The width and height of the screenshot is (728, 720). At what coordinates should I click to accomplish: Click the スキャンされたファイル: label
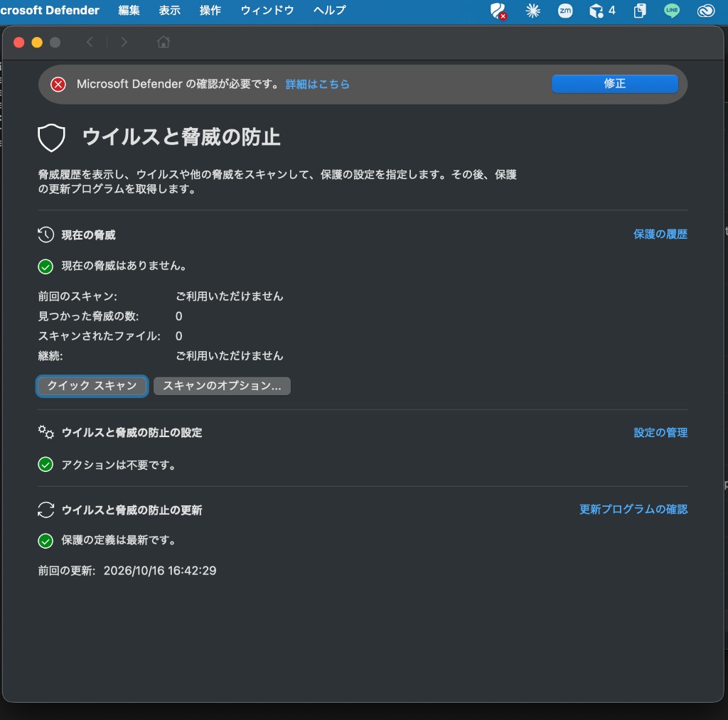click(100, 336)
